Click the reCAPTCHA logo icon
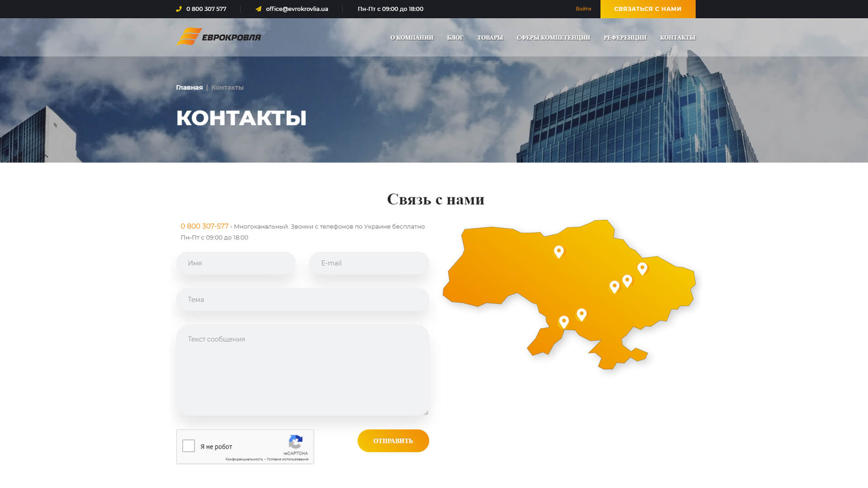Image resolution: width=868 pixels, height=488 pixels. pyautogui.click(x=296, y=442)
